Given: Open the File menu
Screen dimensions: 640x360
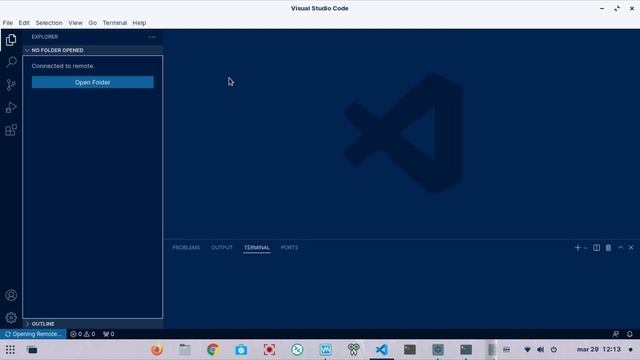Looking at the screenshot, I should pos(8,23).
